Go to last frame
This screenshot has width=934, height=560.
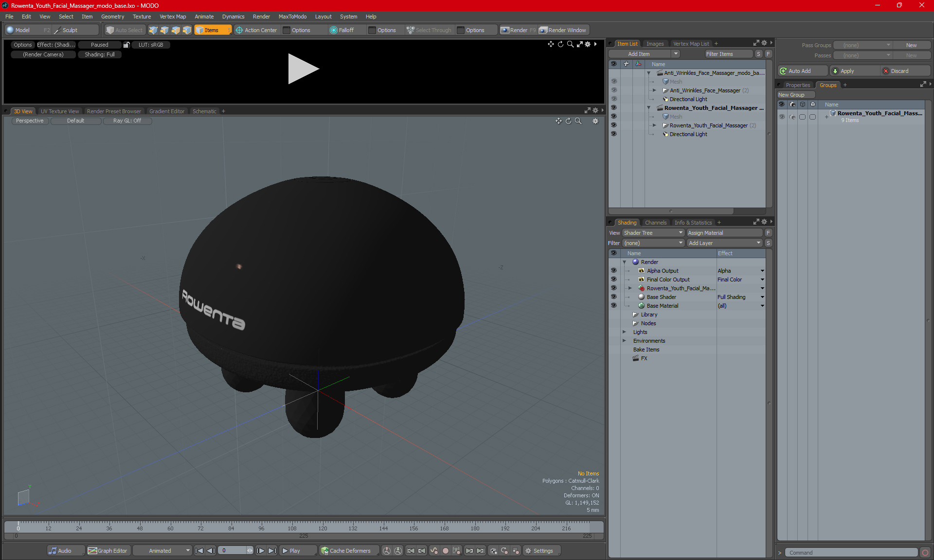click(x=272, y=551)
